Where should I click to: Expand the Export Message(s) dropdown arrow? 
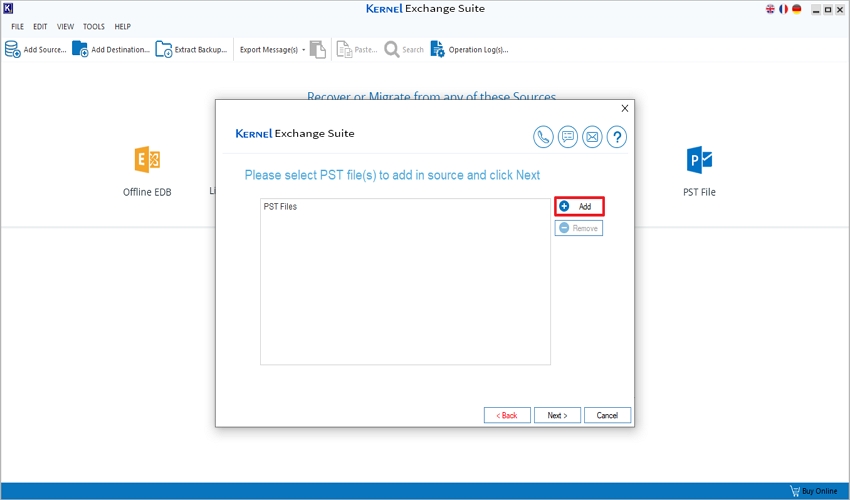pyautogui.click(x=304, y=50)
